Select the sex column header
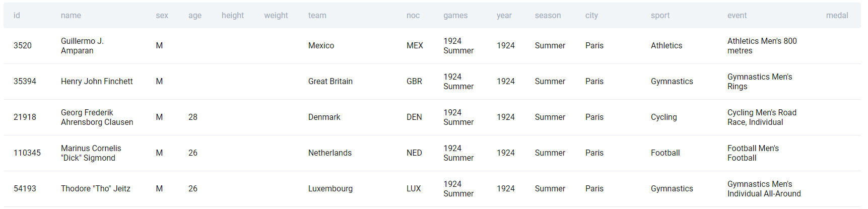 point(162,16)
